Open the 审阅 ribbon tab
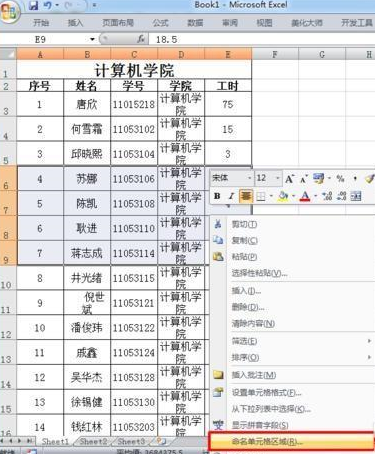375x454 pixels. [230, 23]
